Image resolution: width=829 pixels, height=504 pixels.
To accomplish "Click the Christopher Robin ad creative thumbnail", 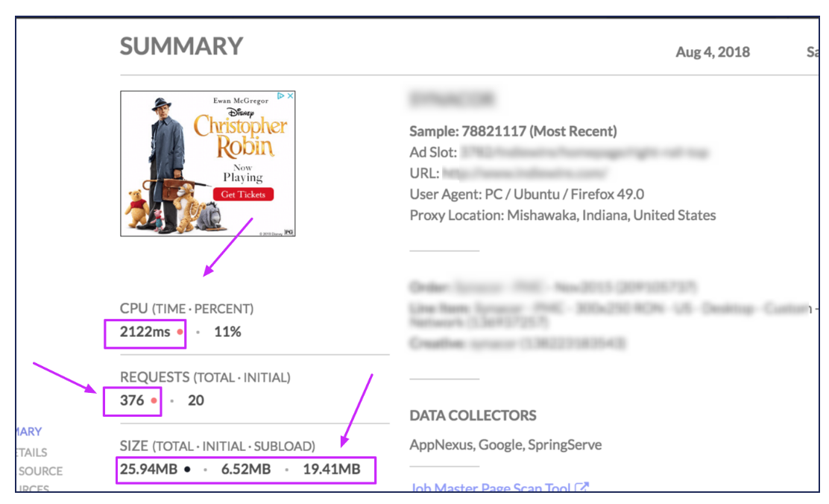I will click(208, 164).
